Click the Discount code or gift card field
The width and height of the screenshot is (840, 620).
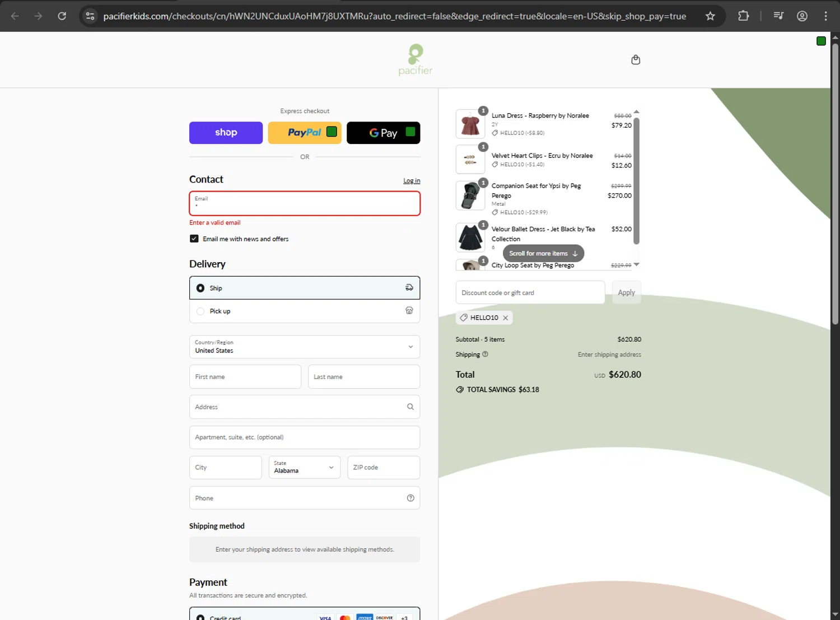click(x=530, y=292)
